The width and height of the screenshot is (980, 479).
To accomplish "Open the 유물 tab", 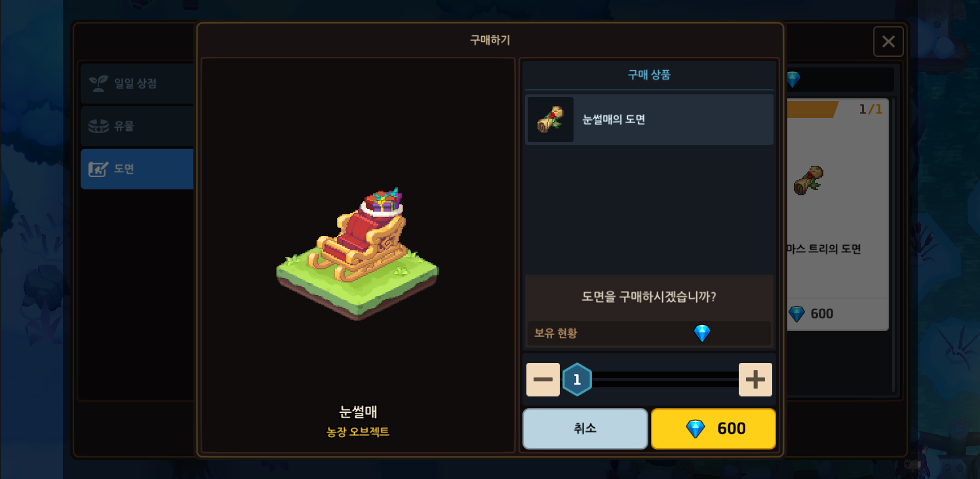I will point(137,126).
